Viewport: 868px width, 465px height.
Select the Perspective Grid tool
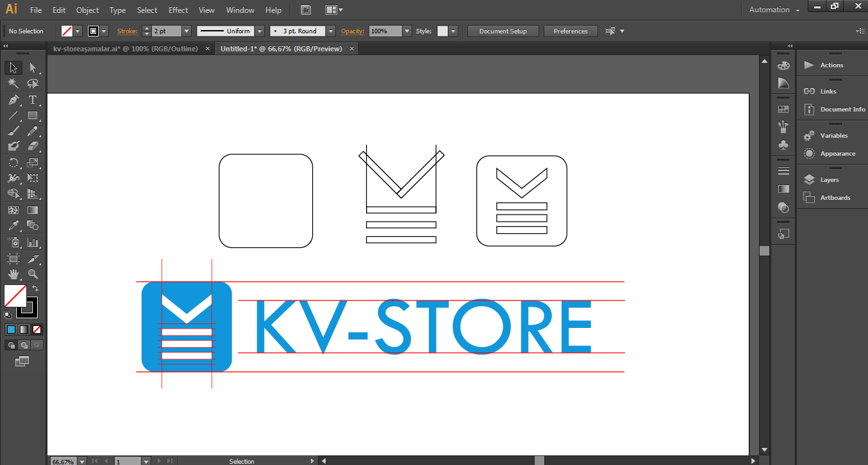pos(33,194)
